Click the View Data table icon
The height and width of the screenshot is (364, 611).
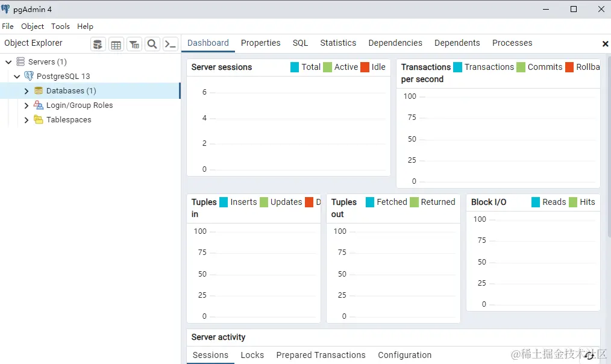click(116, 45)
